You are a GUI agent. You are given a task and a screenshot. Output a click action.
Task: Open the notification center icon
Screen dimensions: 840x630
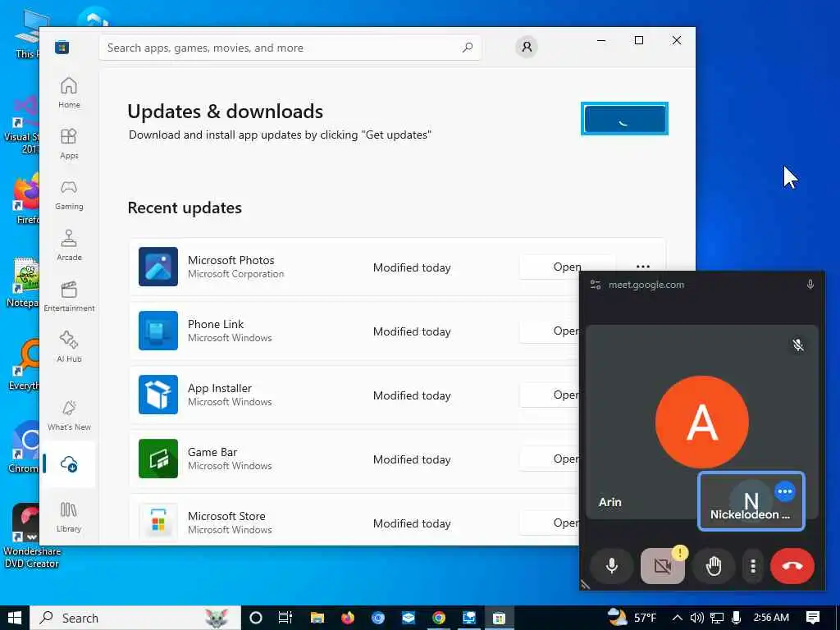[813, 618]
